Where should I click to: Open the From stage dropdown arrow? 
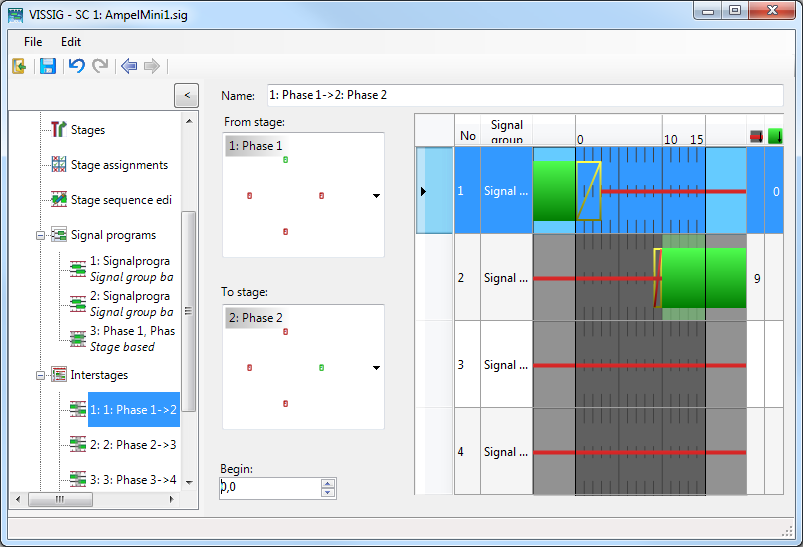(x=376, y=196)
